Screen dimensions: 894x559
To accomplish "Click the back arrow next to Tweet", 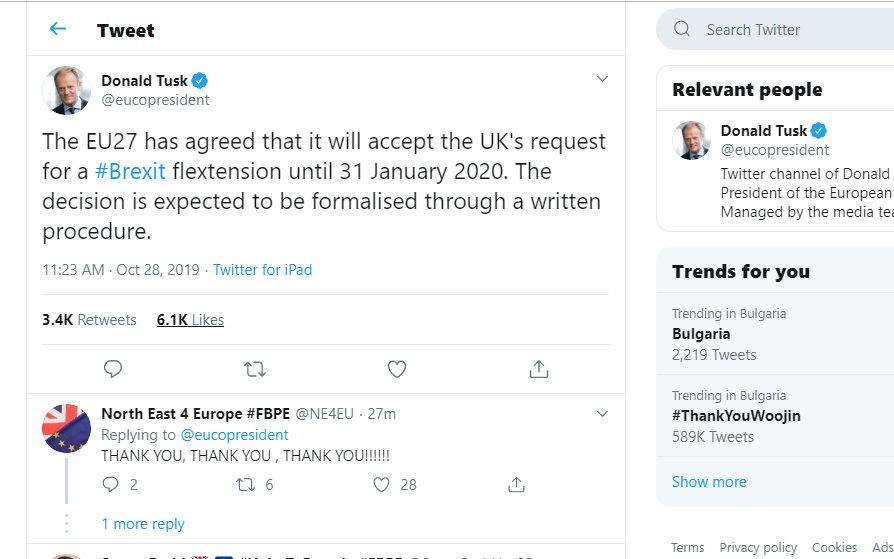I will click(x=58, y=29).
